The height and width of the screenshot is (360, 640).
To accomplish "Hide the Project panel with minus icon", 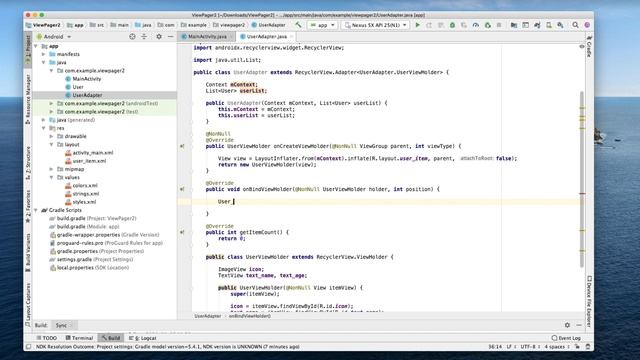I will tap(170, 36).
